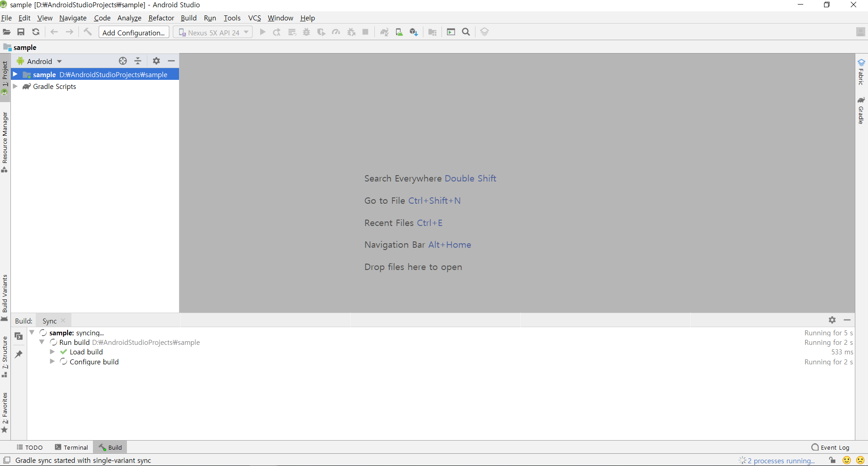Click the Debug bug icon
Screen dimensions: 868x466
pos(306,32)
